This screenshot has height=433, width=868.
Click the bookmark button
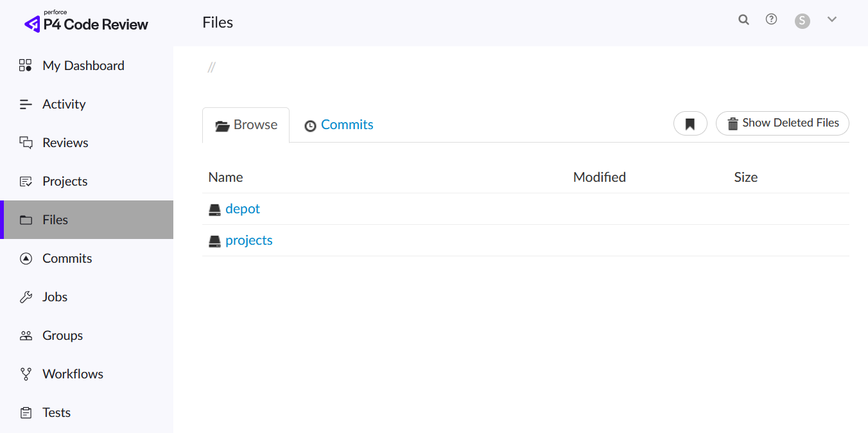pyautogui.click(x=690, y=123)
